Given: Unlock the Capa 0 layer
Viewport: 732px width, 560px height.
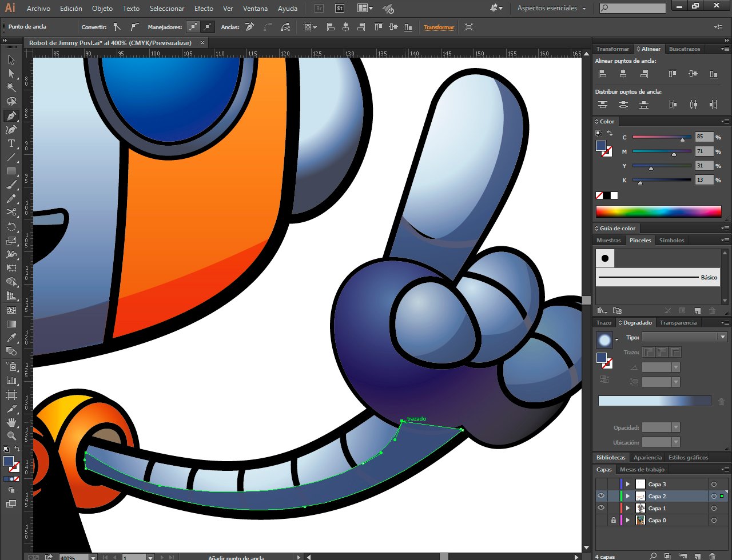Looking at the screenshot, I should tap(613, 520).
